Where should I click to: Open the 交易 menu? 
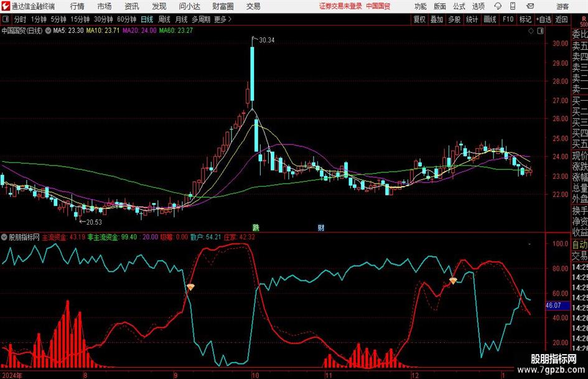coord(253,6)
